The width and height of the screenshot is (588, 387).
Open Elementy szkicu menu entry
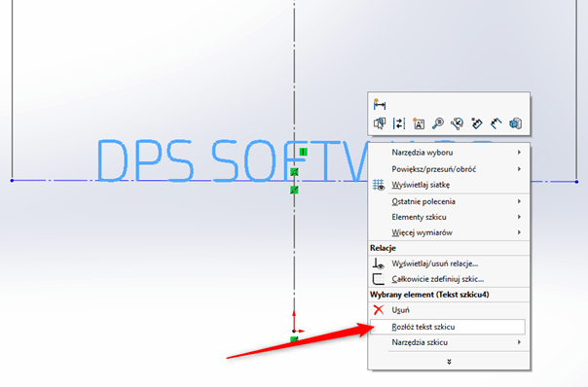(449, 217)
